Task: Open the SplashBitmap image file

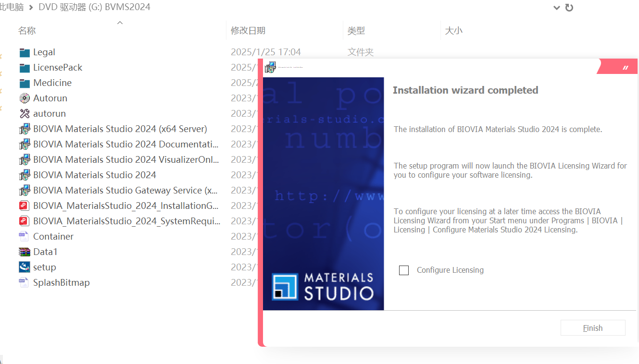Action: click(61, 282)
